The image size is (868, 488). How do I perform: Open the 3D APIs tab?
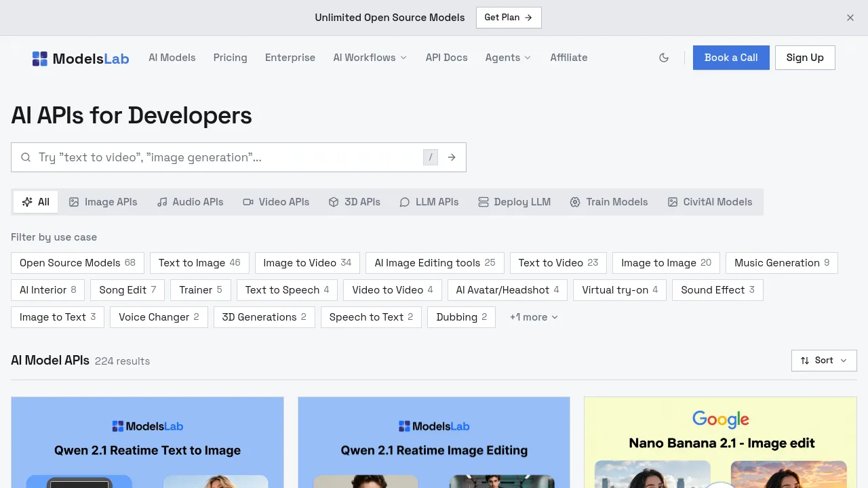pos(354,202)
